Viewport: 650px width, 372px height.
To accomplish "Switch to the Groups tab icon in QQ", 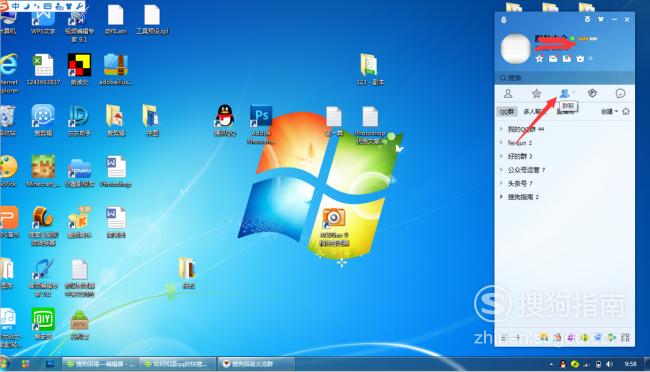I will tap(565, 94).
